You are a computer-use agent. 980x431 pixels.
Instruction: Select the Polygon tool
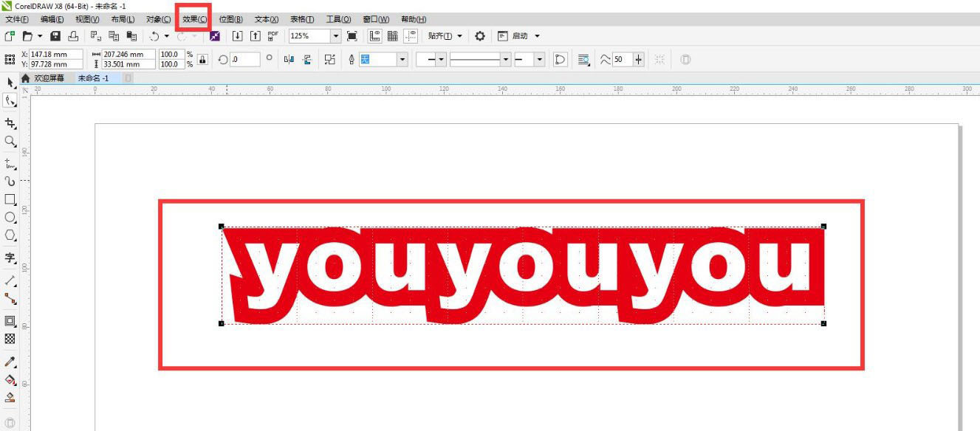coord(10,235)
